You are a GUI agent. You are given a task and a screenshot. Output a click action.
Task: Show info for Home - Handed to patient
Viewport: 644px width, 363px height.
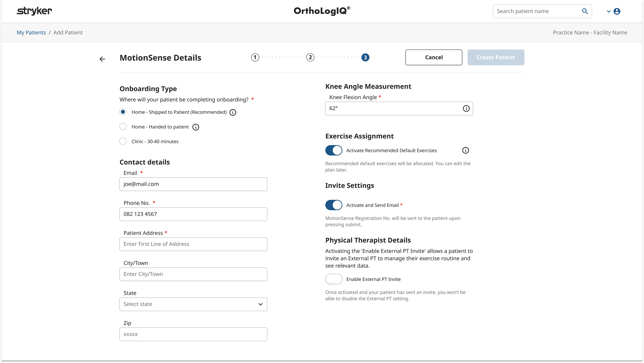tap(196, 127)
